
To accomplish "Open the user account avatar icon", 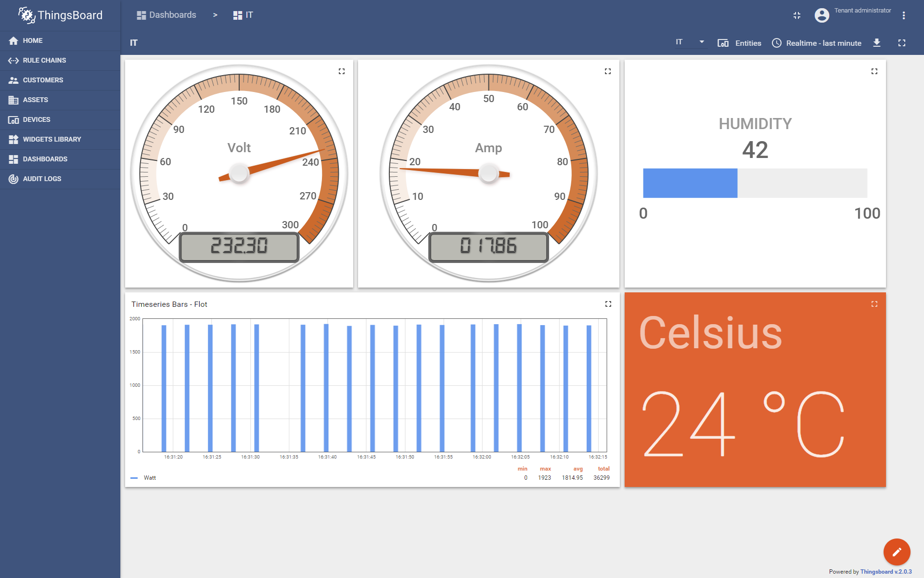I will pos(821,15).
